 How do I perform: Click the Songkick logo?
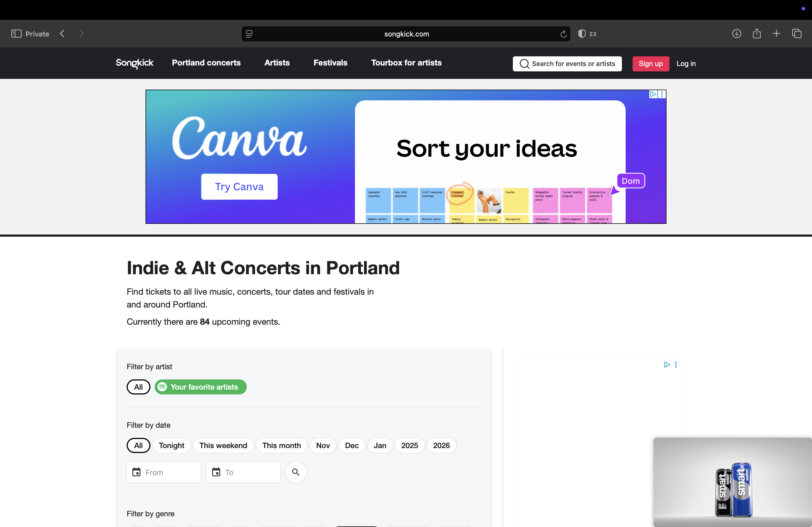(134, 63)
